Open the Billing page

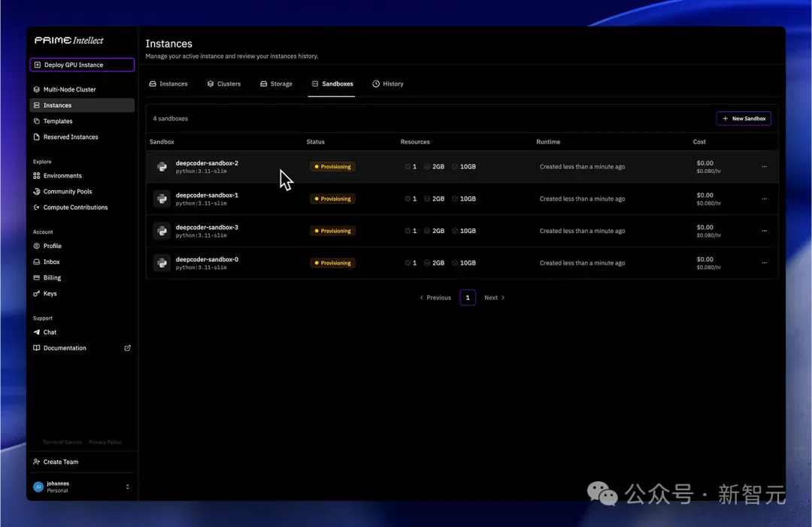(x=82, y=277)
